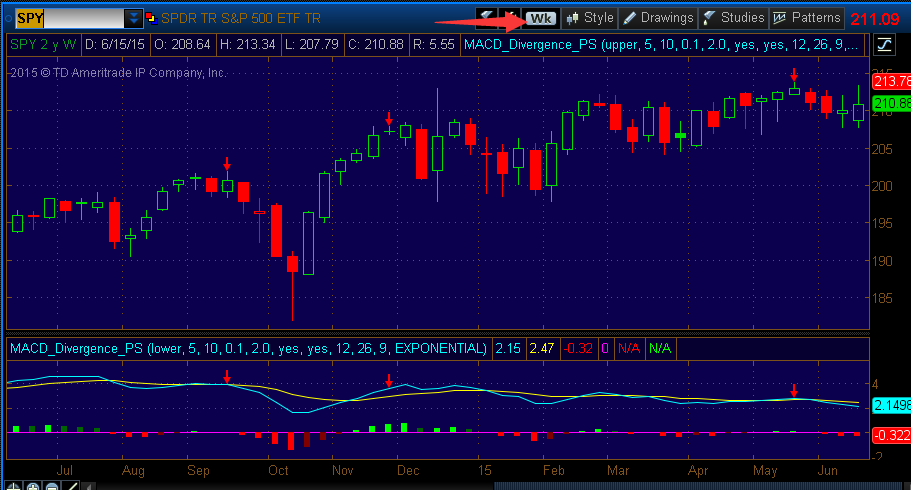Click the 'SPY 2 y W' header cell
The width and height of the screenshot is (911, 490).
tap(44, 45)
